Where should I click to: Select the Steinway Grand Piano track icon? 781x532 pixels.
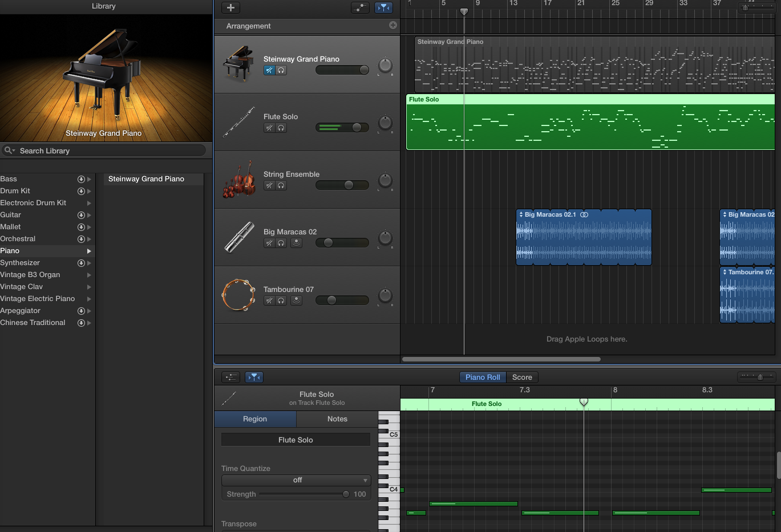[238, 64]
